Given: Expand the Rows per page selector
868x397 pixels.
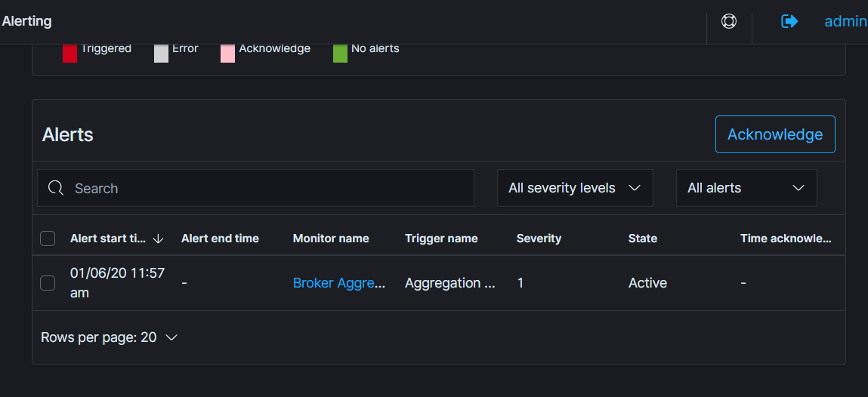Looking at the screenshot, I should pyautogui.click(x=110, y=337).
